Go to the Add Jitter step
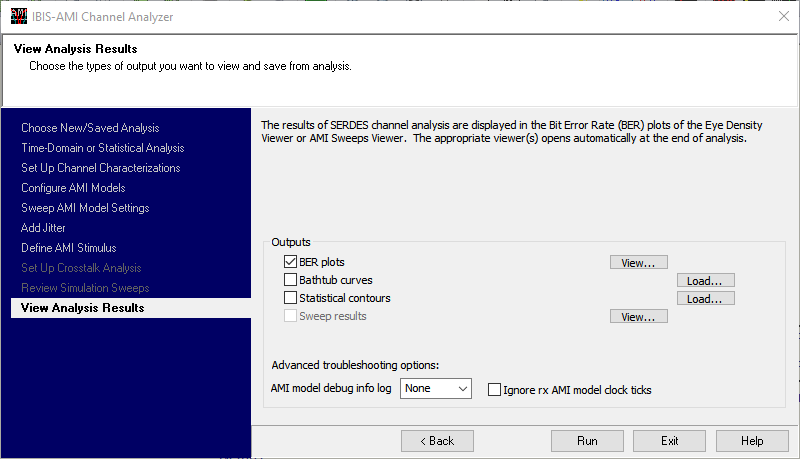The height and width of the screenshot is (459, 800). tap(43, 228)
